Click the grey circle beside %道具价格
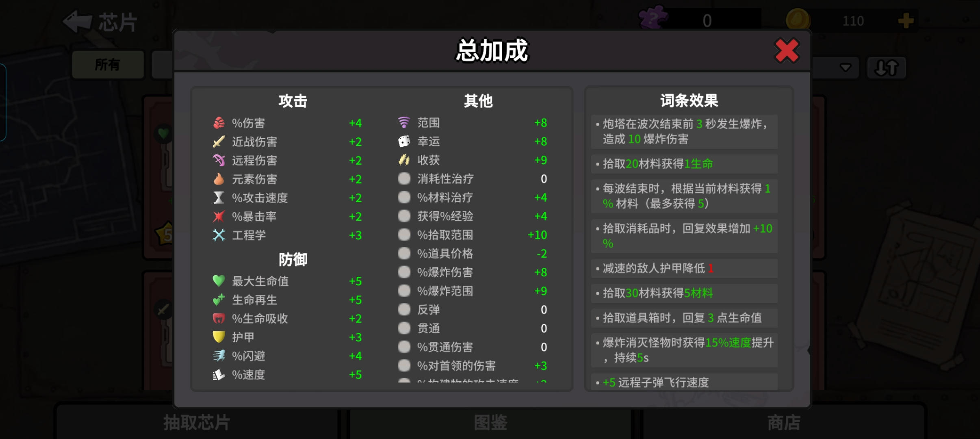 [x=404, y=253]
